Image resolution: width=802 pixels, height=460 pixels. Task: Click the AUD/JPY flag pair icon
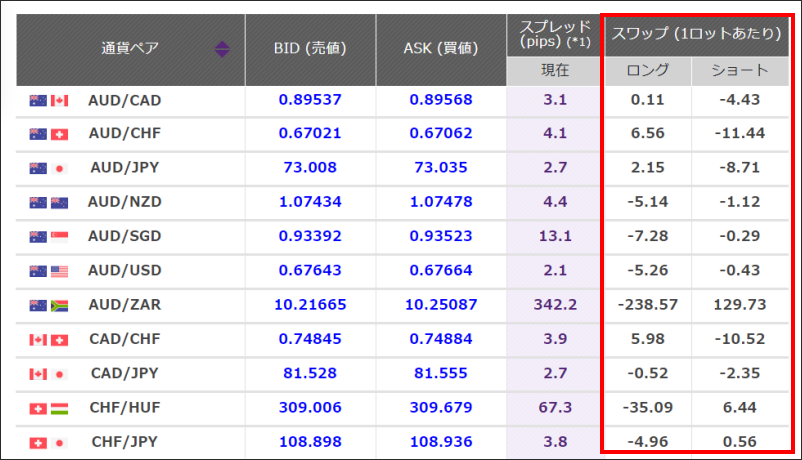pos(48,168)
